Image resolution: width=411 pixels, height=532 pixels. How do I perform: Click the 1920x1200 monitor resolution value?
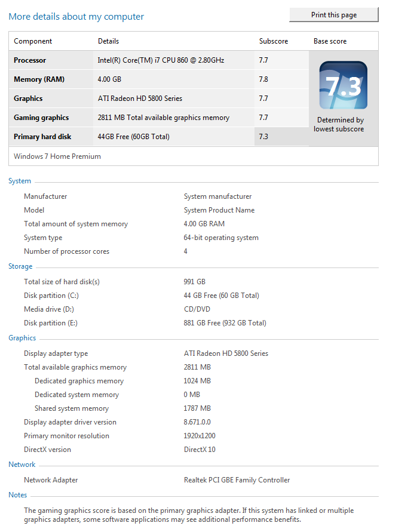pyautogui.click(x=200, y=436)
